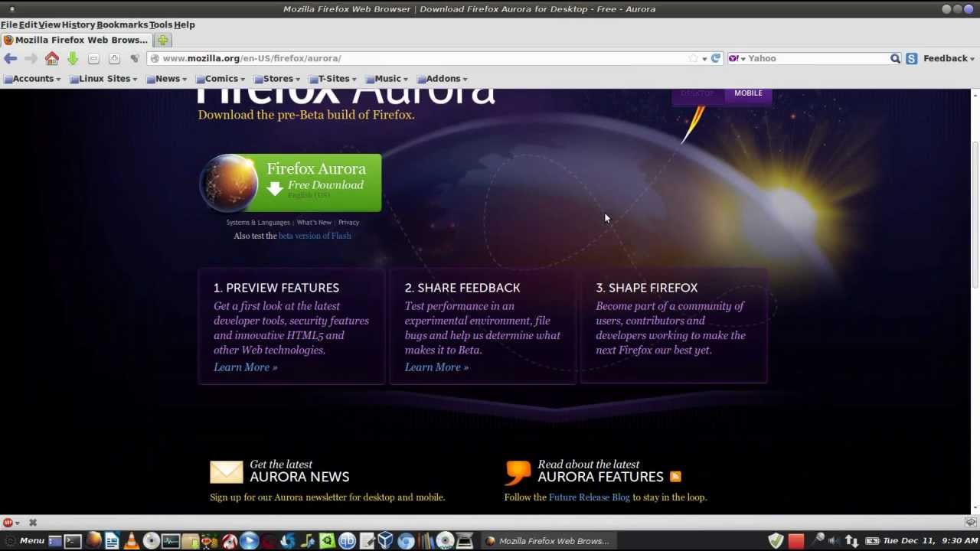Image resolution: width=980 pixels, height=551 pixels.
Task: Launch the terminal from the taskbar
Action: click(73, 541)
